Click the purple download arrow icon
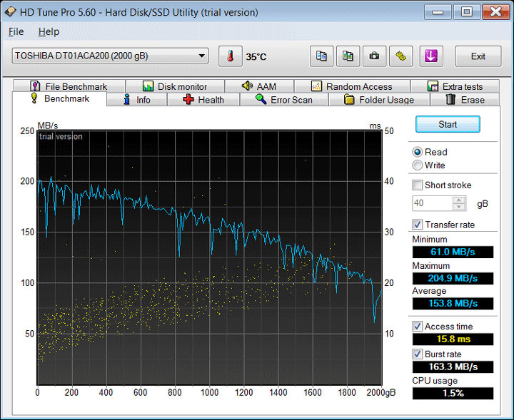The height and width of the screenshot is (420, 514). pos(430,56)
